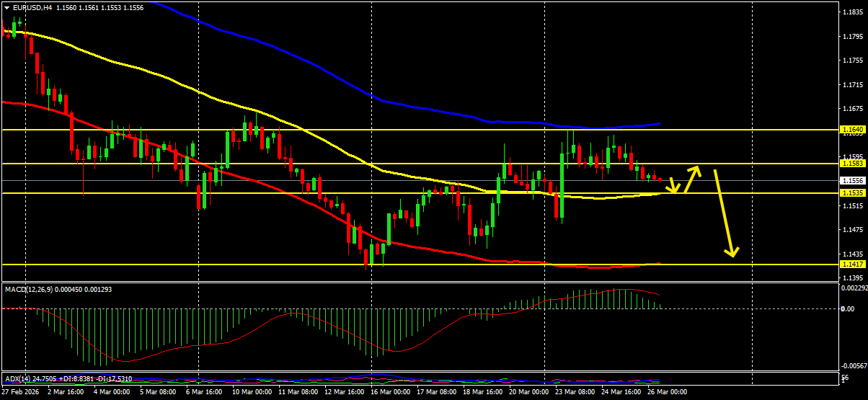Click the 1.1715 price scale value

click(852, 85)
